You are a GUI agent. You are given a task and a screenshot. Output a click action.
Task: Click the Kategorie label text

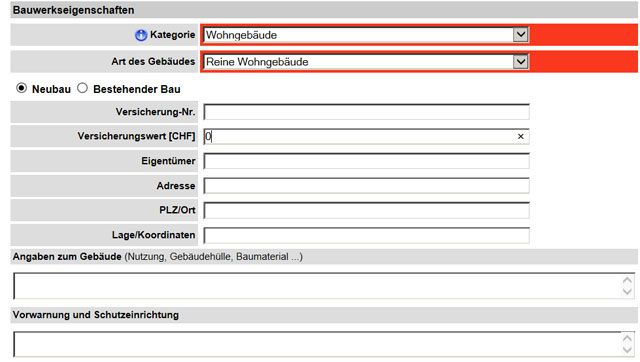click(x=172, y=35)
